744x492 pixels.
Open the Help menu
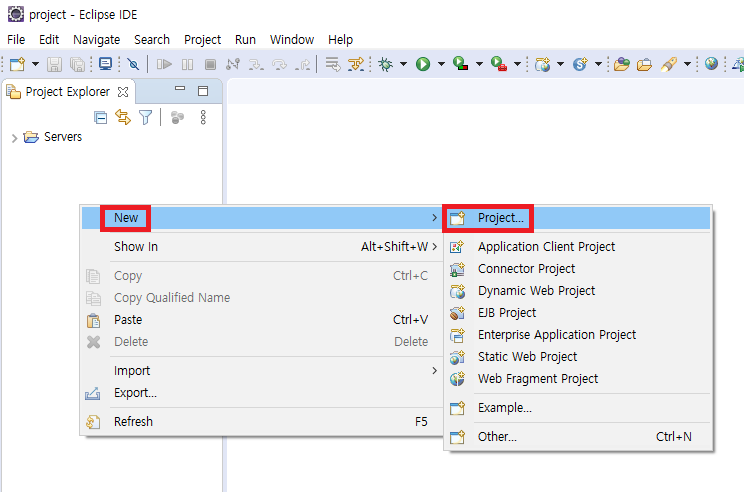(x=341, y=39)
